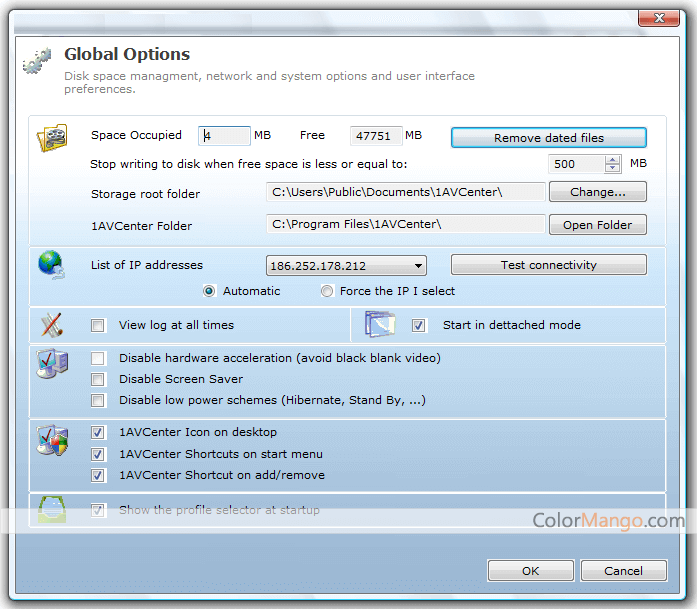Click the detached mode window icon
Viewport: 697px width, 609px height.
380,325
